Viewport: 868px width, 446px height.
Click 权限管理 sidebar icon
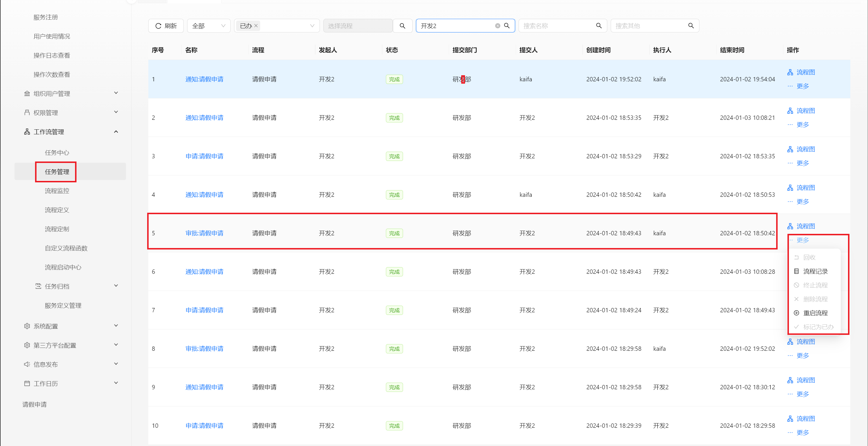pyautogui.click(x=27, y=112)
